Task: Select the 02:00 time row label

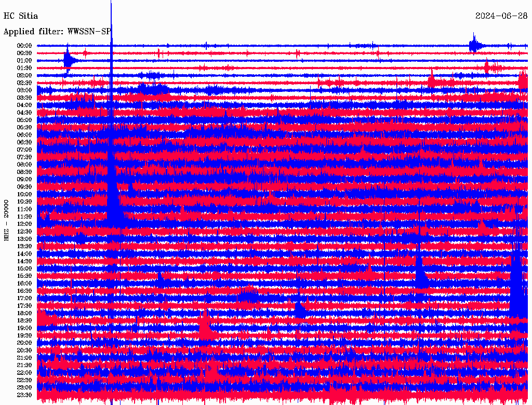Action: (x=24, y=75)
